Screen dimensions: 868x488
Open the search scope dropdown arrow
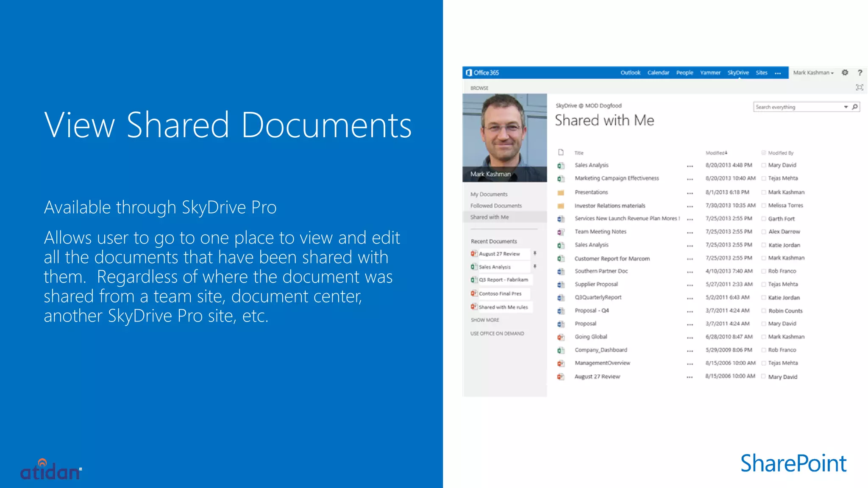tap(846, 107)
